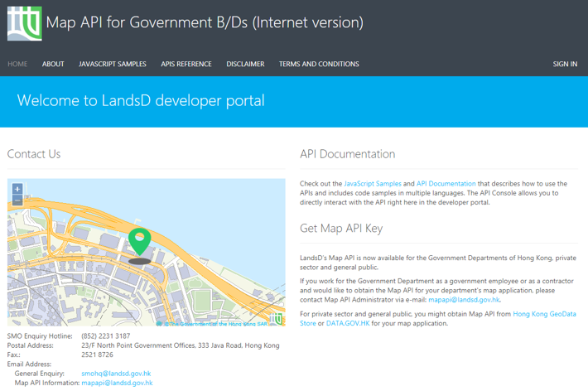Follow the JavaScript Samples link in text
This screenshot has width=588, height=391.
(373, 184)
